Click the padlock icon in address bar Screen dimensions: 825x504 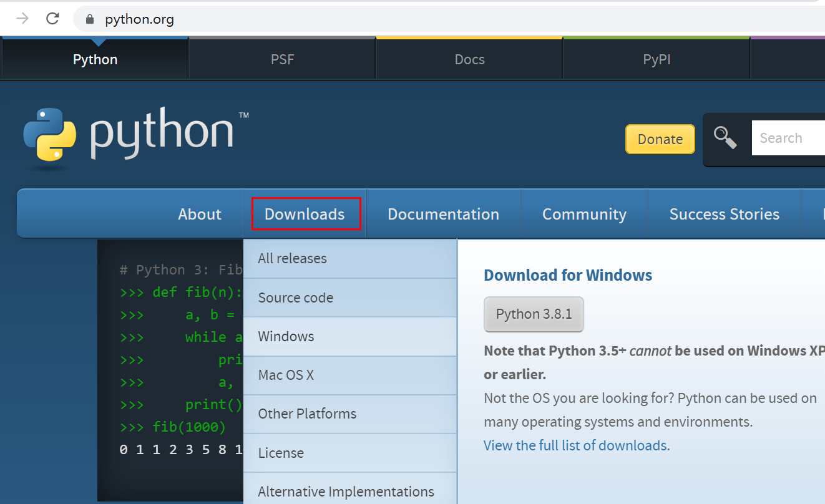pyautogui.click(x=90, y=19)
